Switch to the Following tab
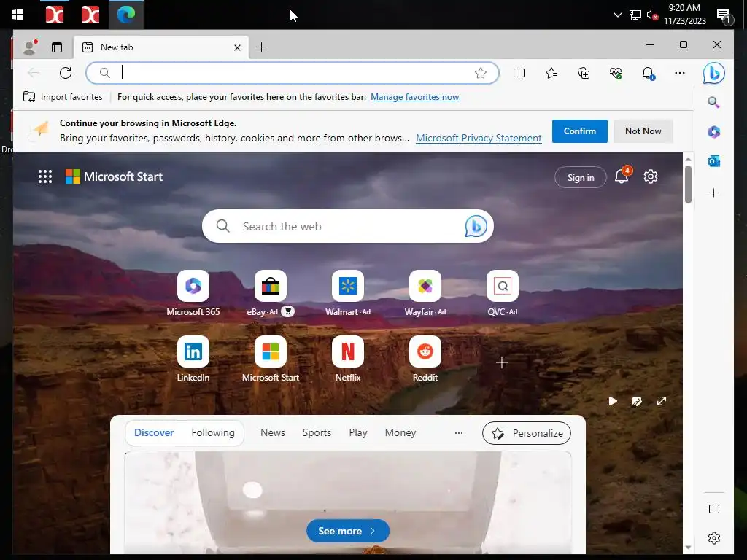Image resolution: width=747 pixels, height=560 pixels. pyautogui.click(x=213, y=432)
